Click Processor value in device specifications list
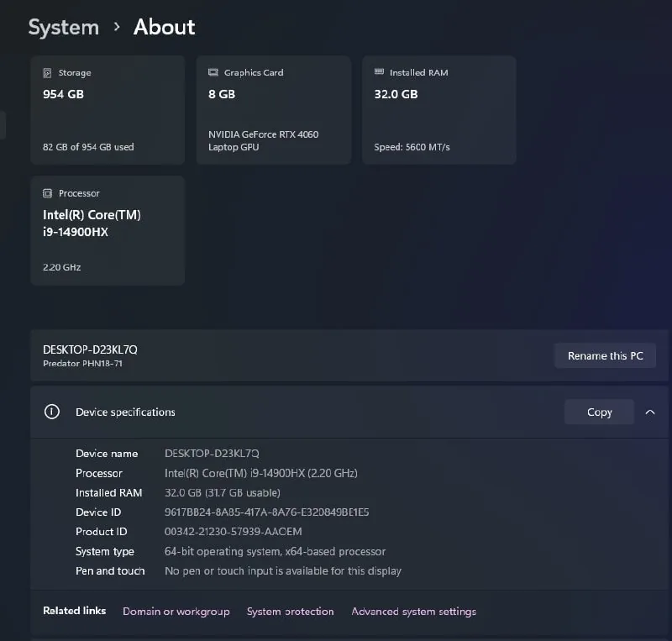This screenshot has width=672, height=641. tap(261, 473)
